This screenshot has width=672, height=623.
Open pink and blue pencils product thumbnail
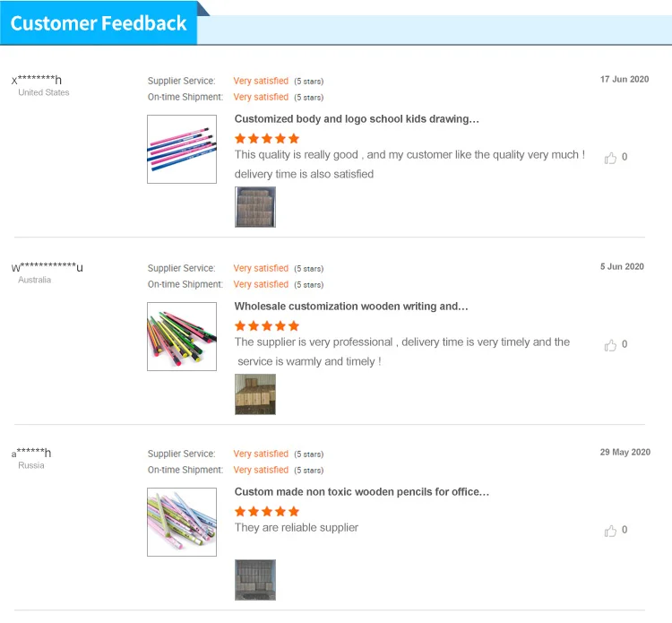point(182,149)
